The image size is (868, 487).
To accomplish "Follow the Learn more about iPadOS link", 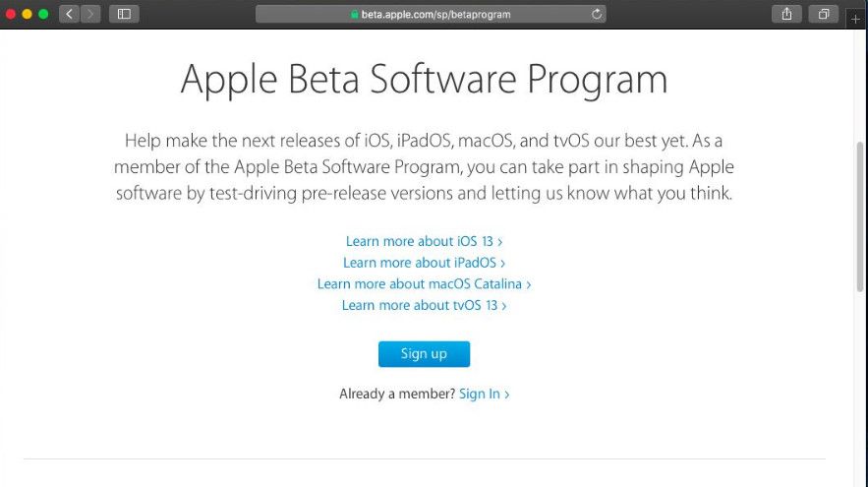I will click(x=424, y=263).
